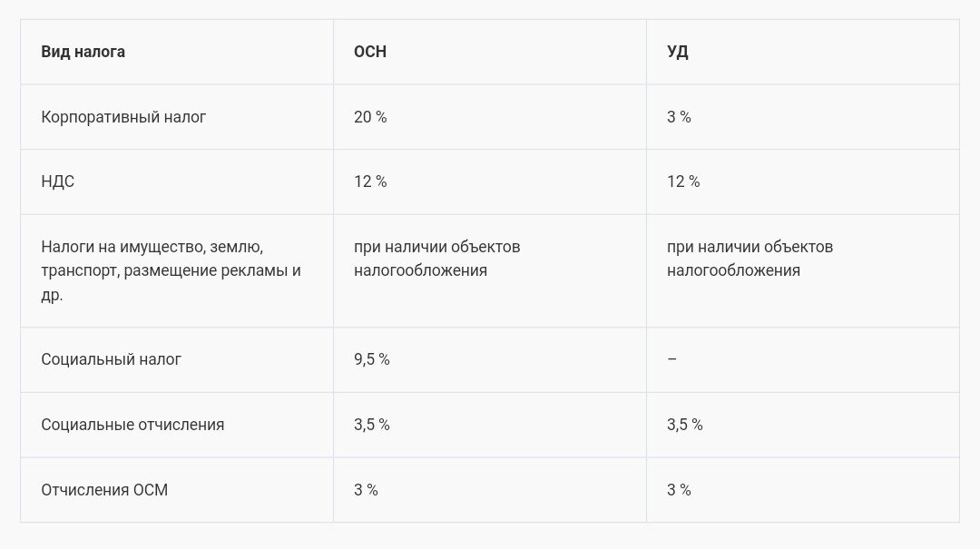Click 3,5 % in the ОСН column
This screenshot has width=980, height=549.
372,425
